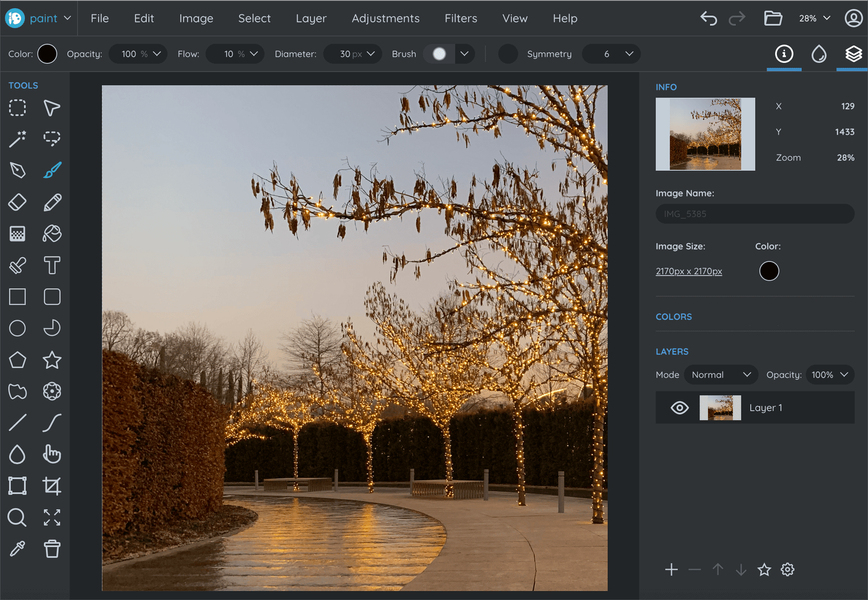
Task: Select the Eraser tool
Action: point(17,202)
